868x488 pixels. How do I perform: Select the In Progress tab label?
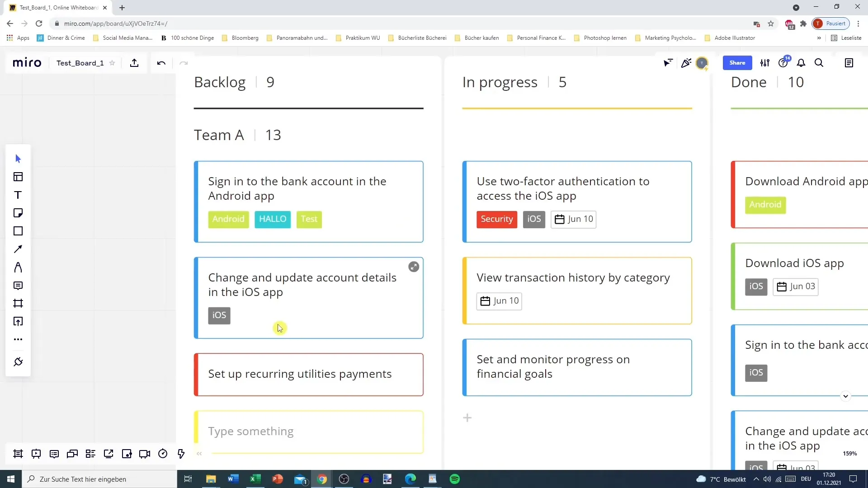pos(500,82)
